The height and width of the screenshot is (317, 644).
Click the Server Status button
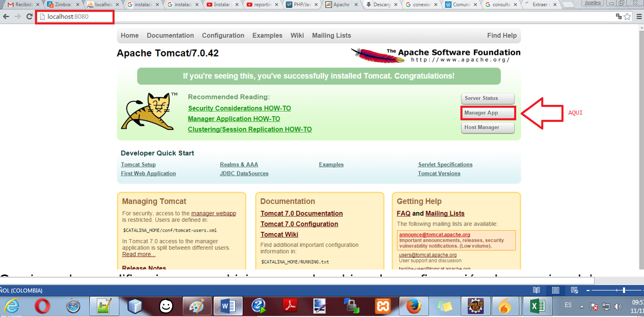click(x=488, y=98)
